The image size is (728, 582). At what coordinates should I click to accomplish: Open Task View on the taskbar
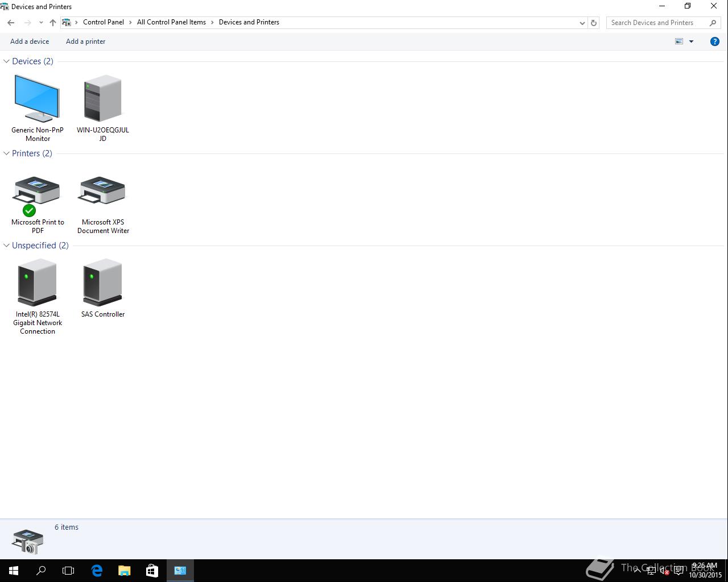coord(68,571)
